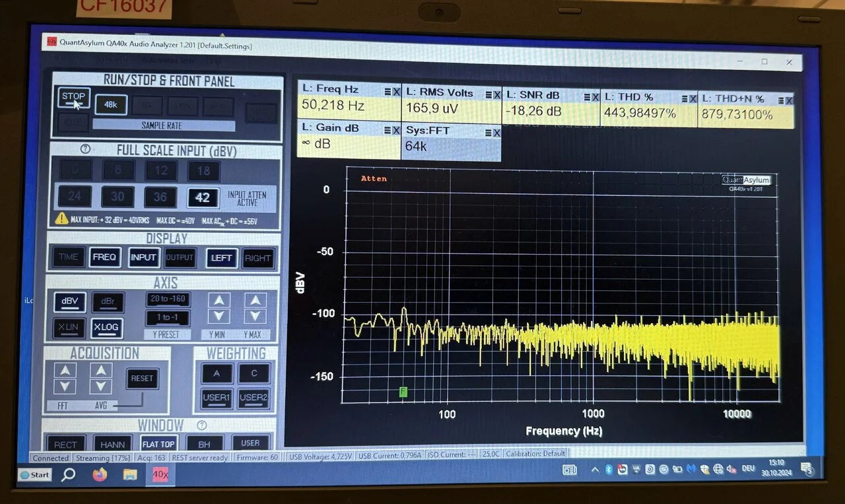Open File Explorer from the taskbar

tap(130, 474)
